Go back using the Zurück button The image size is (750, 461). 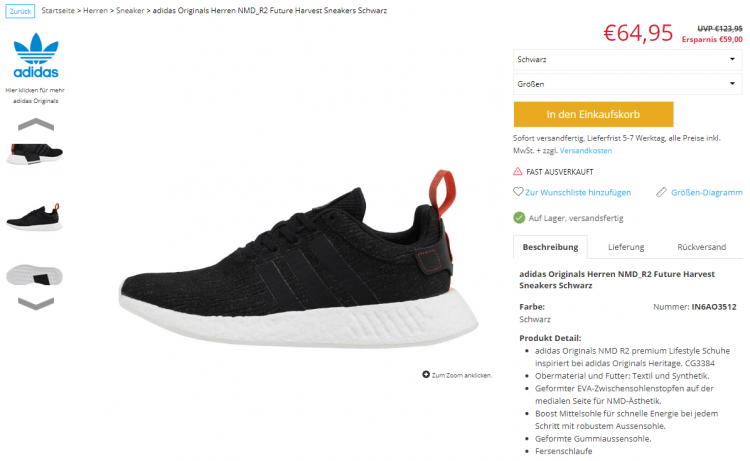pyautogui.click(x=20, y=11)
